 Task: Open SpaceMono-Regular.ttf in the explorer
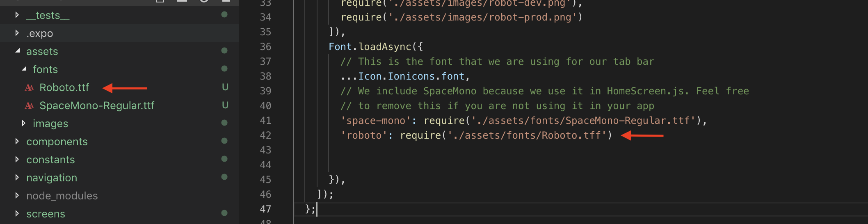pos(97,105)
